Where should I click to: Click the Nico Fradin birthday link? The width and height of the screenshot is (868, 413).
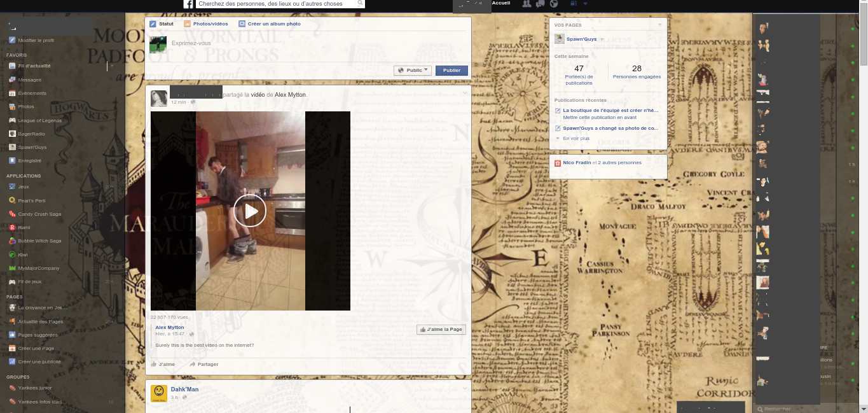point(577,162)
